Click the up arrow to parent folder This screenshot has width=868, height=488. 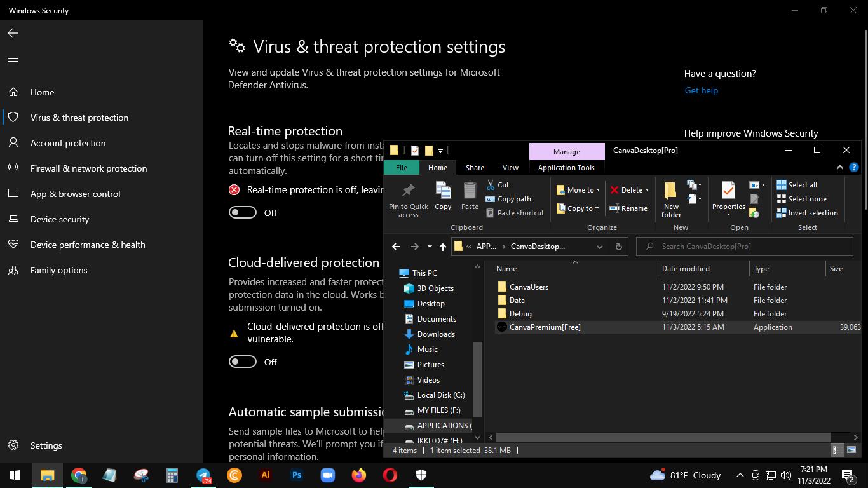443,247
